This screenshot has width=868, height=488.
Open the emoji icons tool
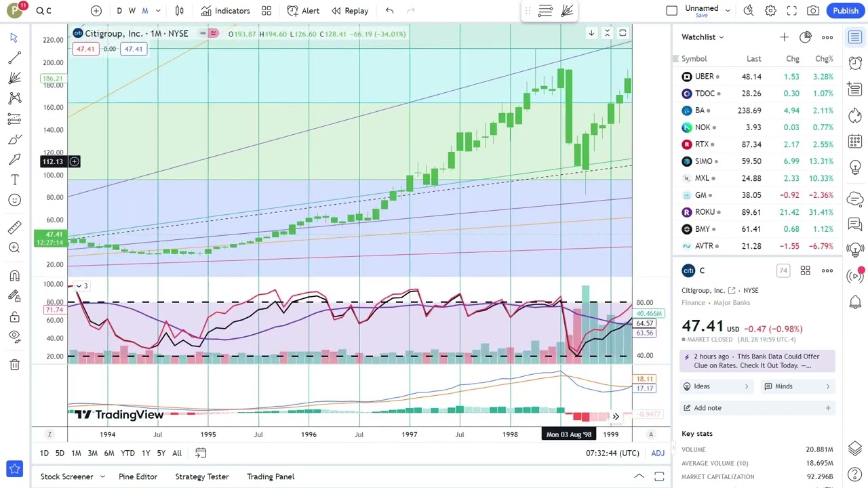point(14,200)
